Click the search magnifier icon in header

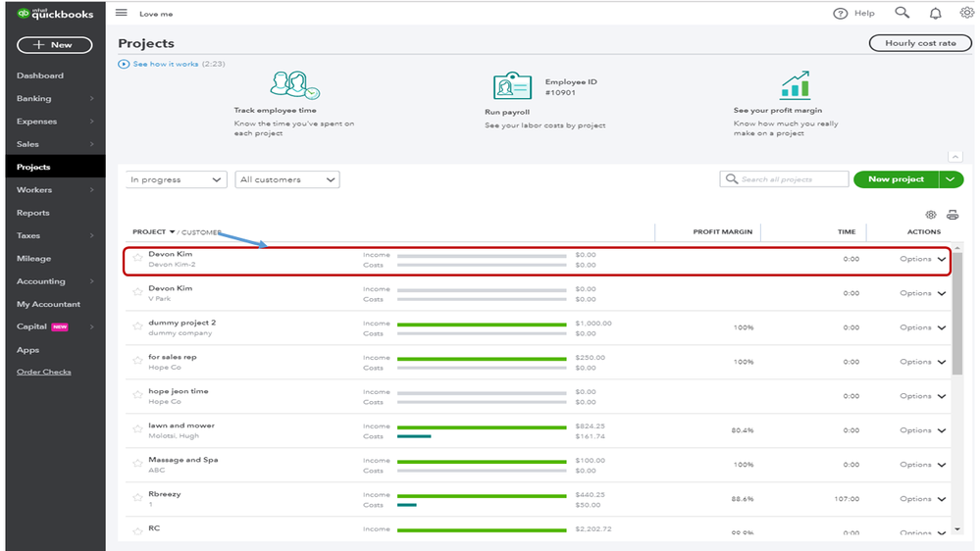pos(903,13)
